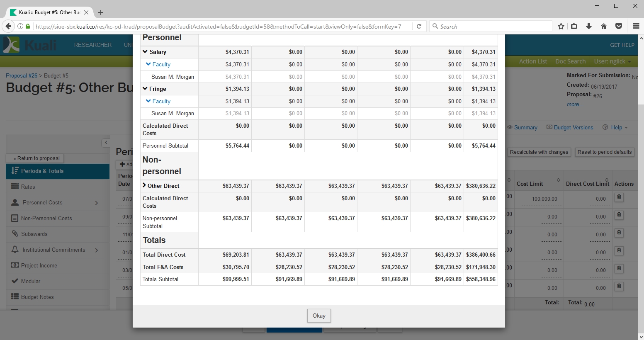Click the browser back arrow
Screen dimensions: 644x340
pyautogui.click(x=8, y=26)
